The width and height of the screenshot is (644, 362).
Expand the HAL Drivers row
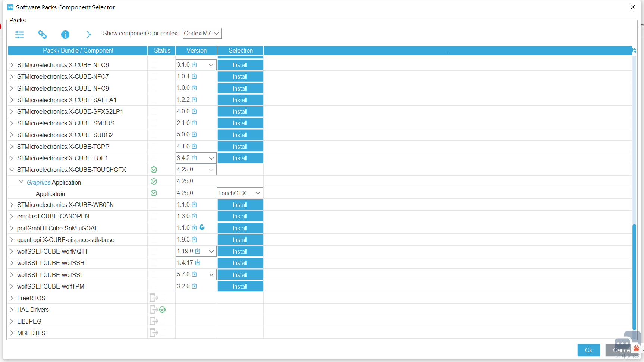12,309
